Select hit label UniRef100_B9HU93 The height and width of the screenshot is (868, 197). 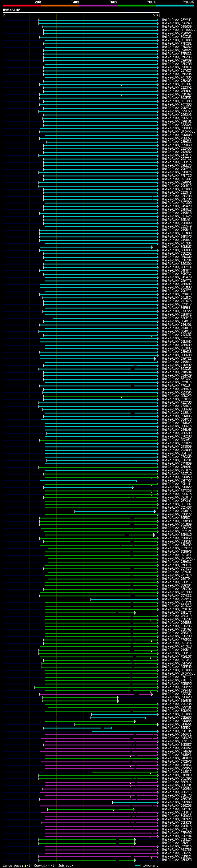[x=177, y=128]
